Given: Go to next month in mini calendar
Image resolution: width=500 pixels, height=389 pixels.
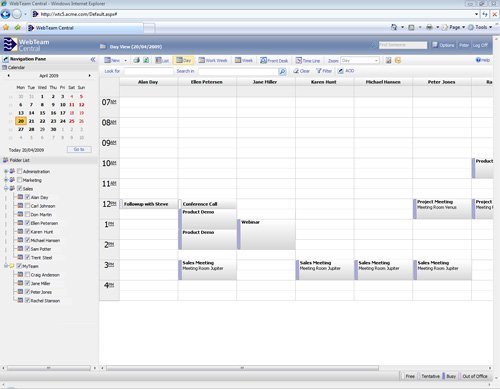Looking at the screenshot, I should (90, 76).
